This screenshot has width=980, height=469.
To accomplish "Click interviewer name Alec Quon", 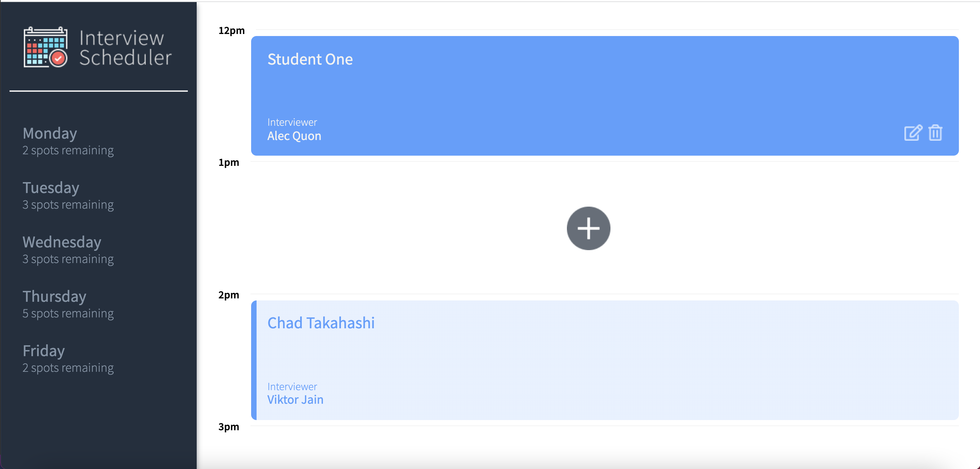I will point(294,136).
